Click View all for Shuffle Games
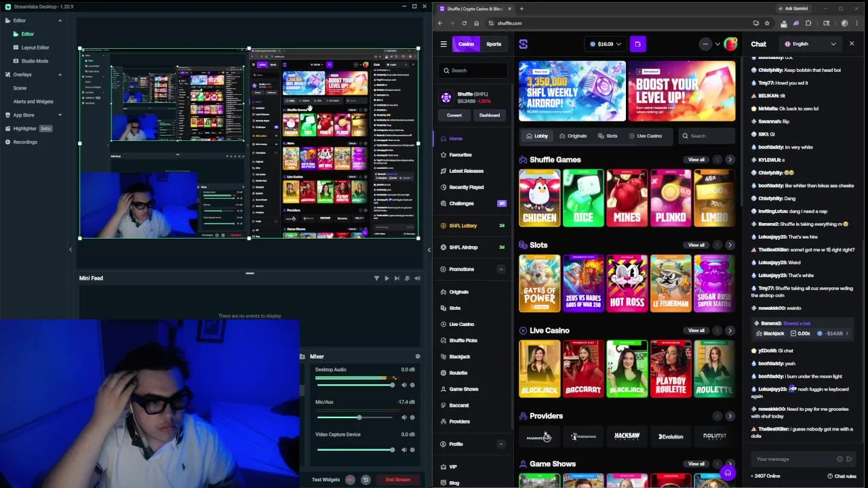 point(696,160)
